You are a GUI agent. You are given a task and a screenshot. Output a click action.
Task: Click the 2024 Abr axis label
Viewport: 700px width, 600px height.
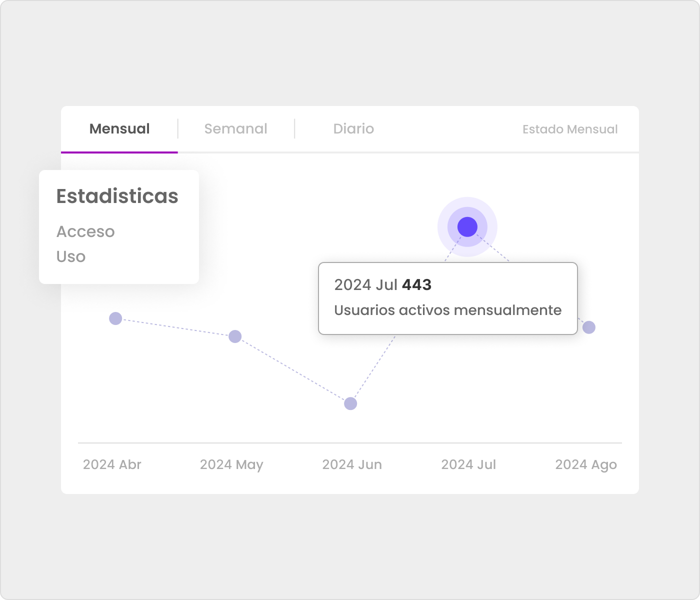[x=112, y=464]
